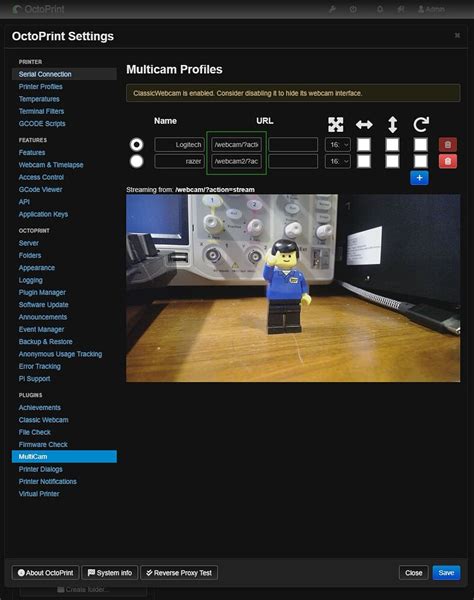The height and width of the screenshot is (600, 474).
Task: Click the System Info button
Action: [110, 572]
